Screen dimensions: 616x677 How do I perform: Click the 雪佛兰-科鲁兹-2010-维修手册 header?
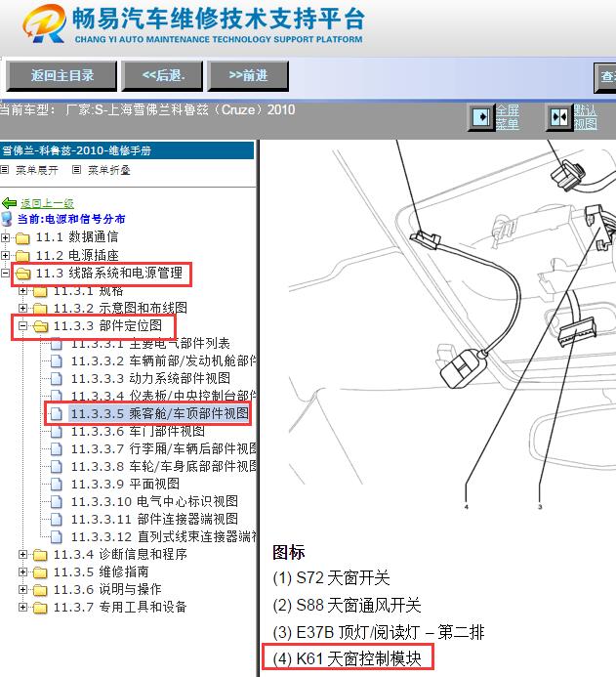[127, 150]
